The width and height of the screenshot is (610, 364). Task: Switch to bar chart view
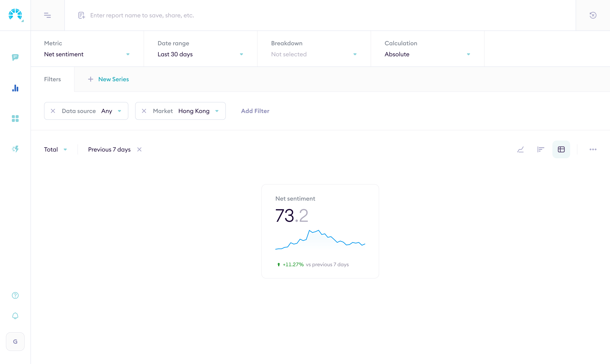(x=541, y=149)
